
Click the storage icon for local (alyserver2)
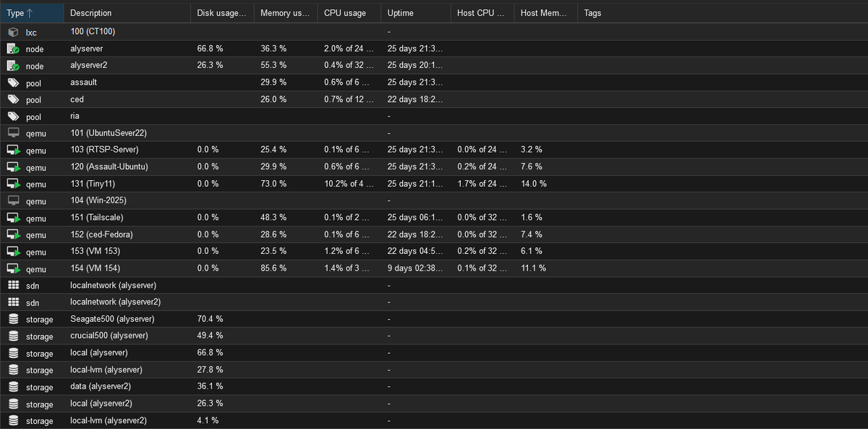click(x=12, y=404)
